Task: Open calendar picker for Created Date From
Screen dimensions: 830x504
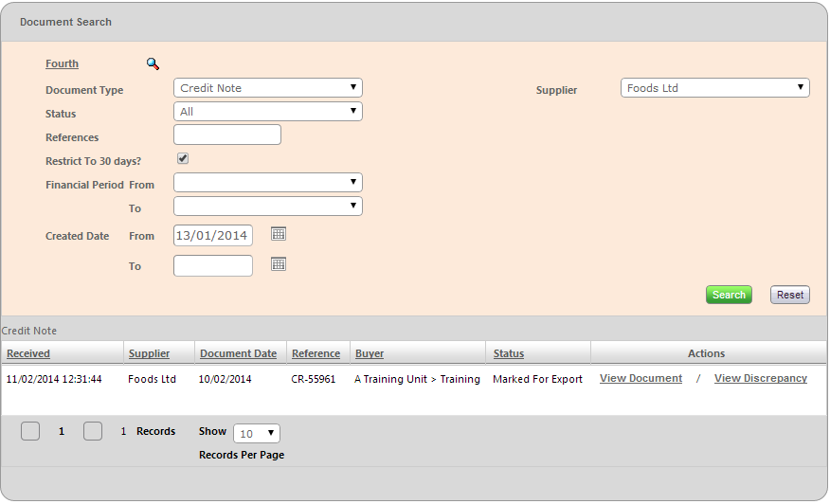Action: pos(279,234)
